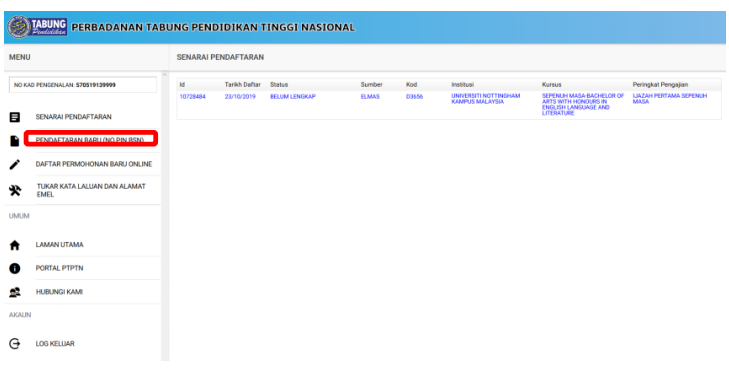Screen dimensions: 729x383
Task: Click the pencil icon for Daftar Permohonan
Action: [15, 165]
